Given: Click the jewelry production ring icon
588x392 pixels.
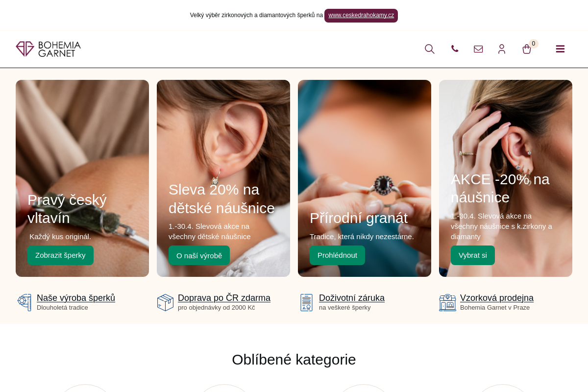Looking at the screenshot, I should tap(24, 302).
